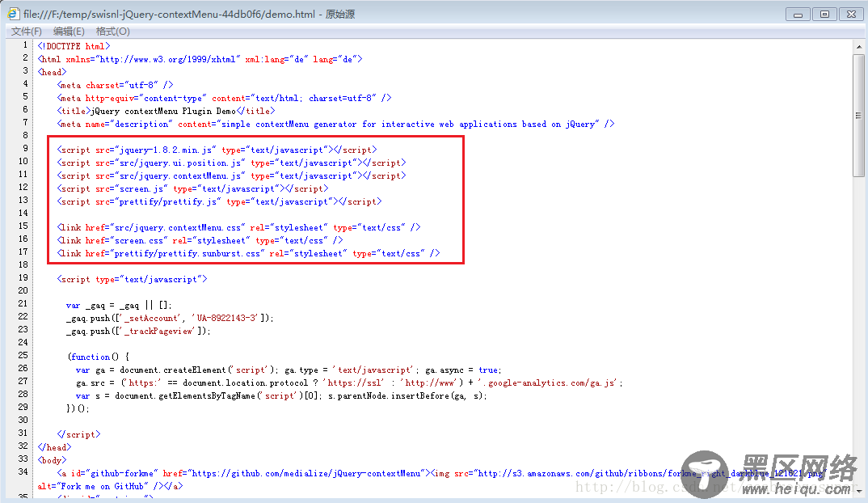This screenshot has width=868, height=503.
Task: Click the meta name="description" line
Action: pos(335,124)
